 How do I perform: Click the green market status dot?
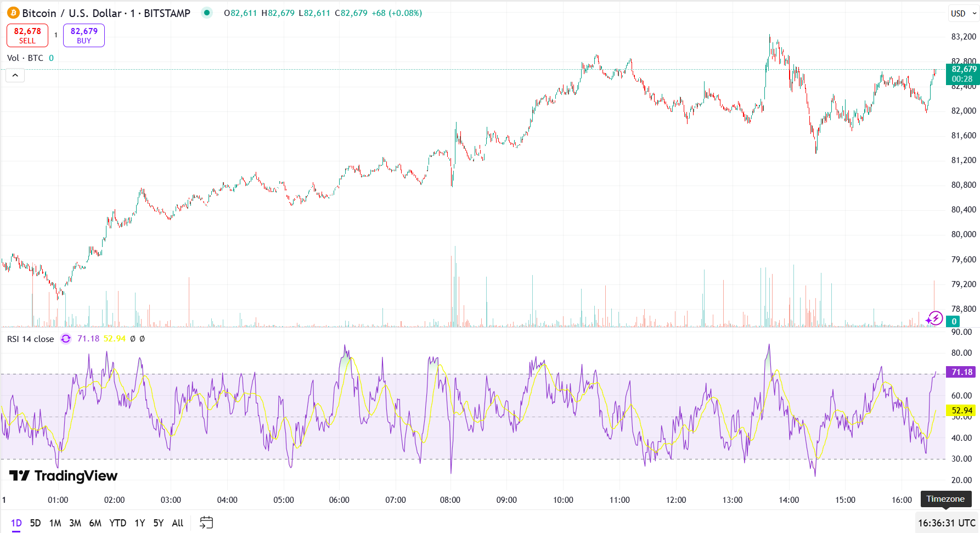207,13
